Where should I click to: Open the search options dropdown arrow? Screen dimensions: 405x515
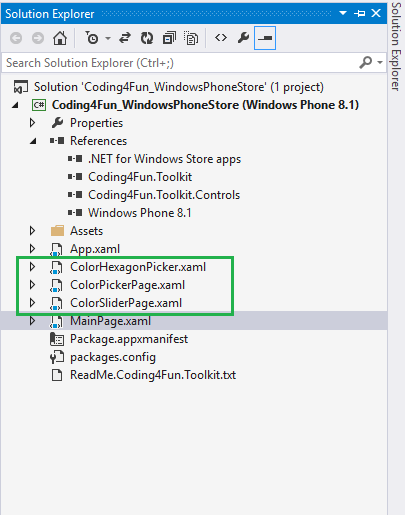[x=380, y=62]
